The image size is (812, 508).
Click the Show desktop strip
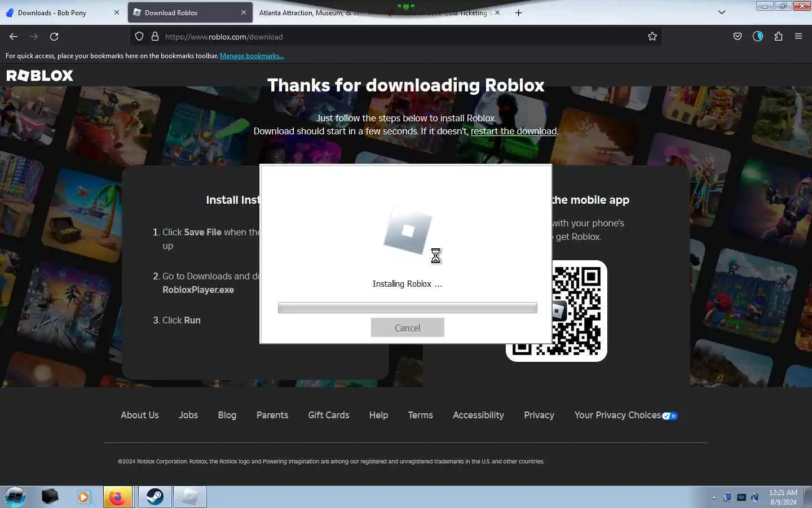807,497
